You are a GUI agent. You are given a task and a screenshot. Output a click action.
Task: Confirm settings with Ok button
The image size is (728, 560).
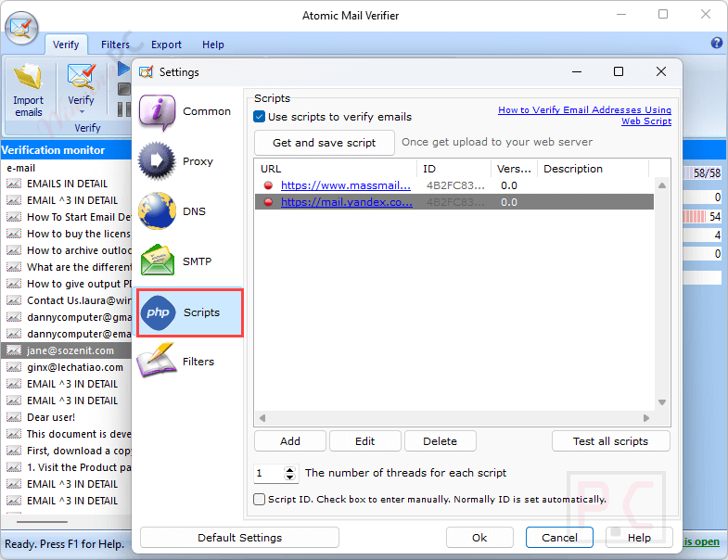click(479, 538)
